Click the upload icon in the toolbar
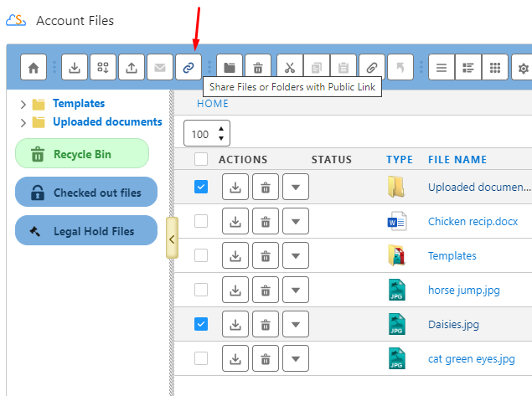The height and width of the screenshot is (396, 532). coord(132,67)
